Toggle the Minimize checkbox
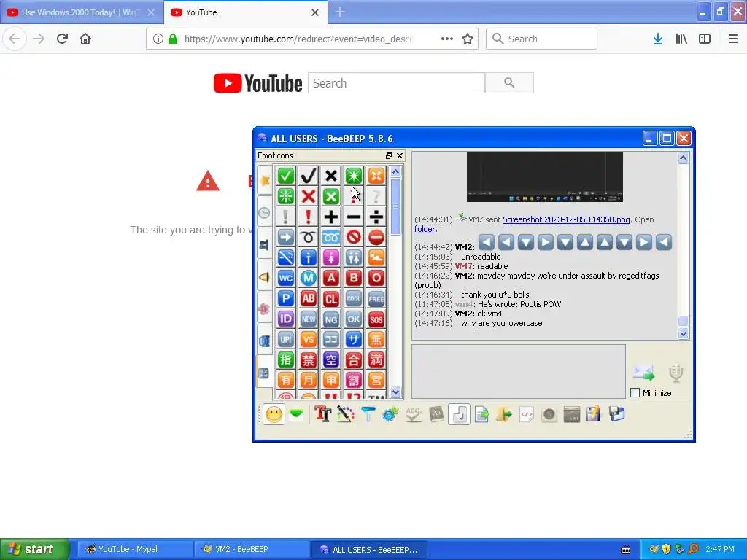This screenshot has width=747, height=560. 635,393
